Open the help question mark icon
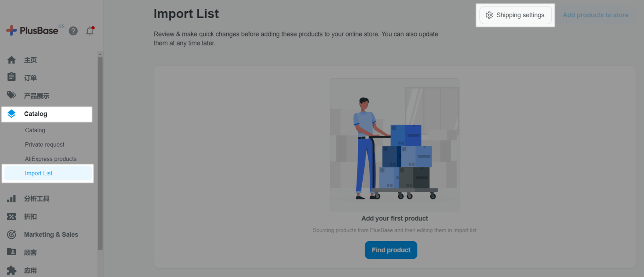Image resolution: width=644 pixels, height=277 pixels. click(73, 31)
